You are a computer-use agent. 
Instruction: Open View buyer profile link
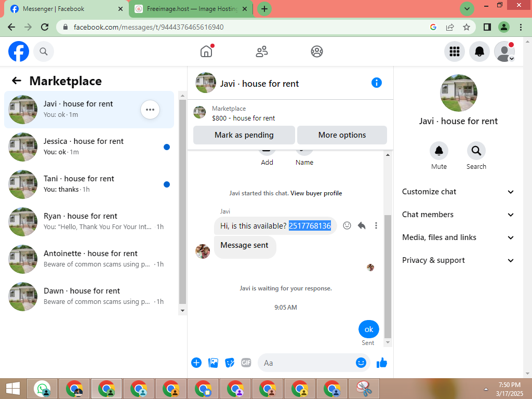316,193
